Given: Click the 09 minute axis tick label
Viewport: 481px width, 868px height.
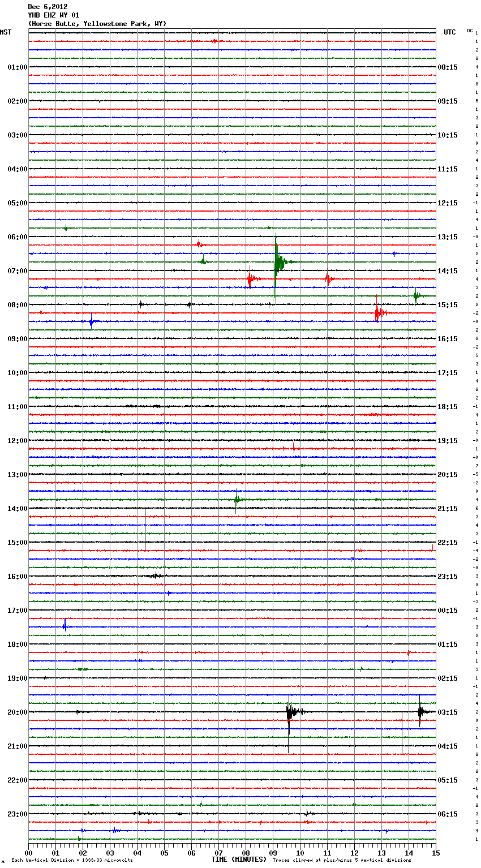Looking at the screenshot, I should [x=273, y=853].
